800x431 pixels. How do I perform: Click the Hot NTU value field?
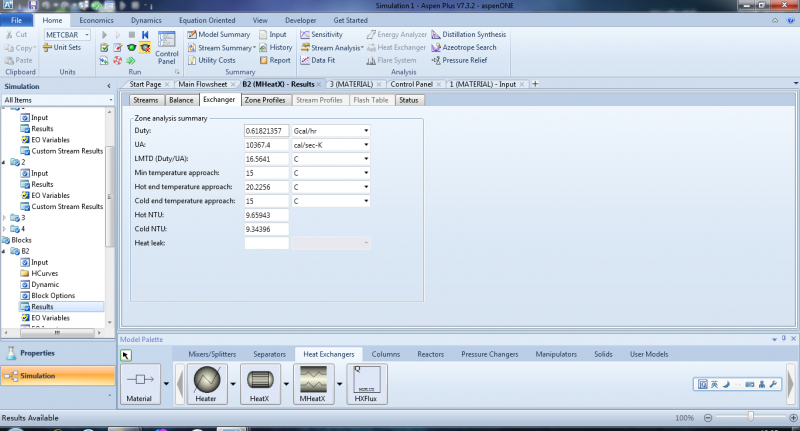265,215
